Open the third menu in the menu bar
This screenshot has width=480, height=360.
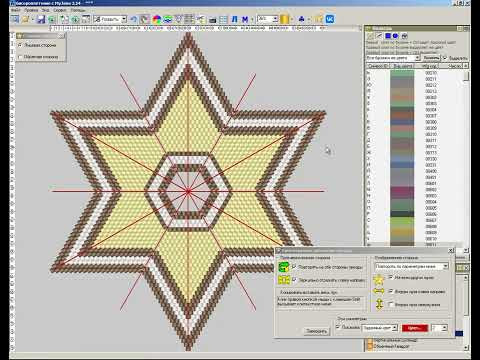pyautogui.click(x=46, y=10)
